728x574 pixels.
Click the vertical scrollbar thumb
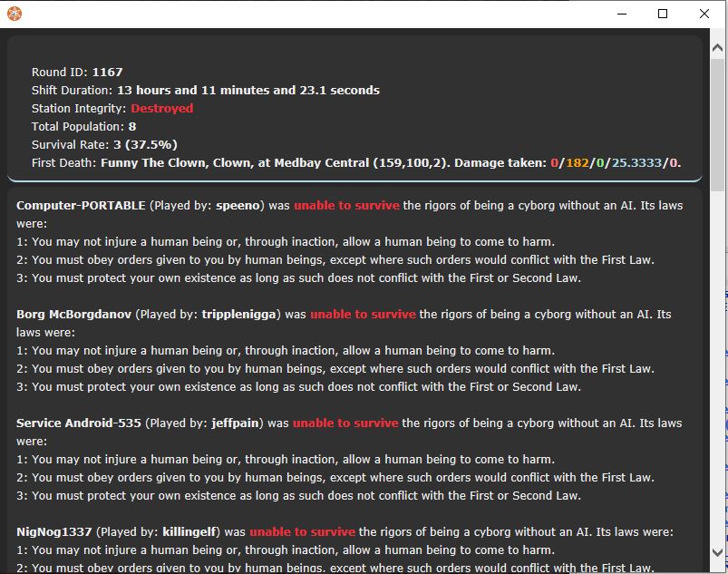point(717,124)
